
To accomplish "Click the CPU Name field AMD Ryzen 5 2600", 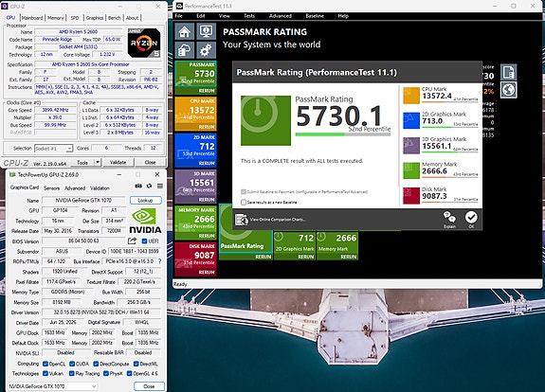I will pyautogui.click(x=79, y=31).
